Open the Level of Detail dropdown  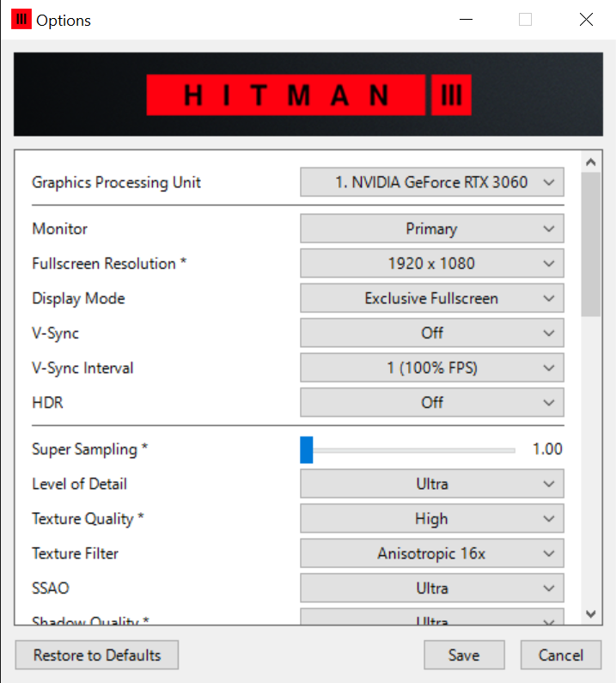pyautogui.click(x=431, y=485)
